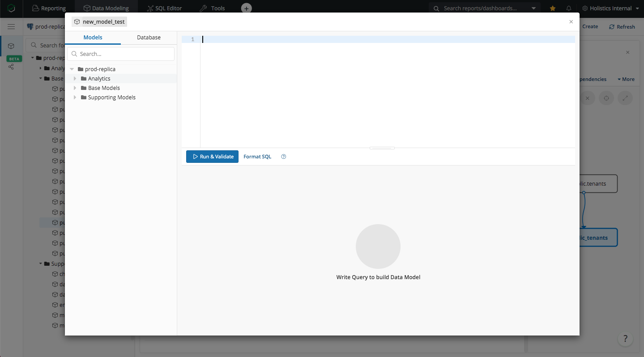Click the favorites star icon in top bar

click(553, 8)
